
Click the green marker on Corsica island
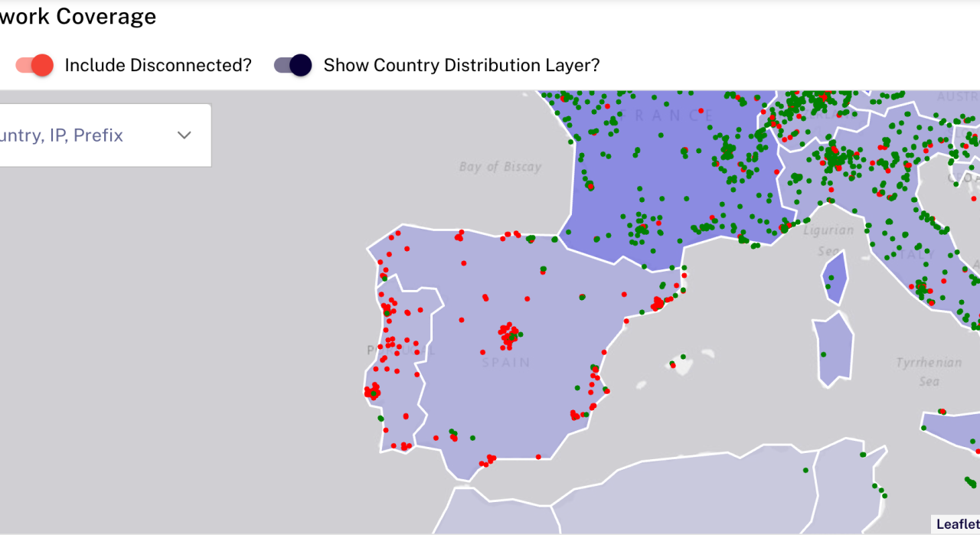point(831,277)
